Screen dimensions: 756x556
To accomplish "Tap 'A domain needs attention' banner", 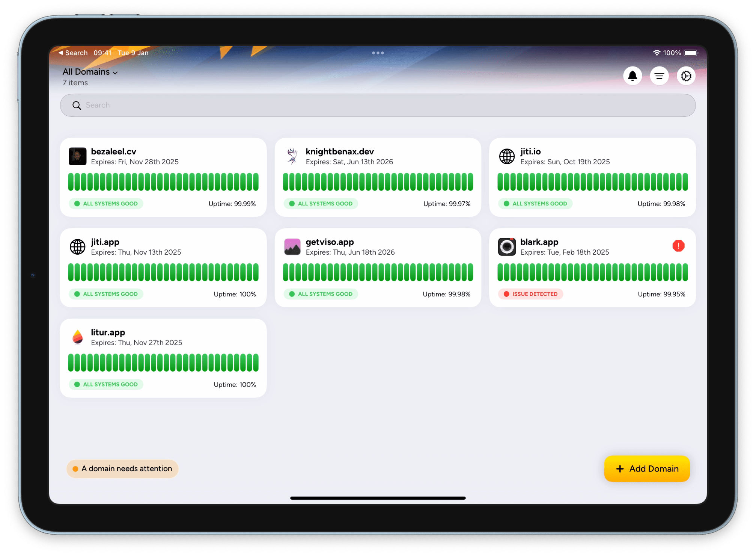I will [122, 468].
